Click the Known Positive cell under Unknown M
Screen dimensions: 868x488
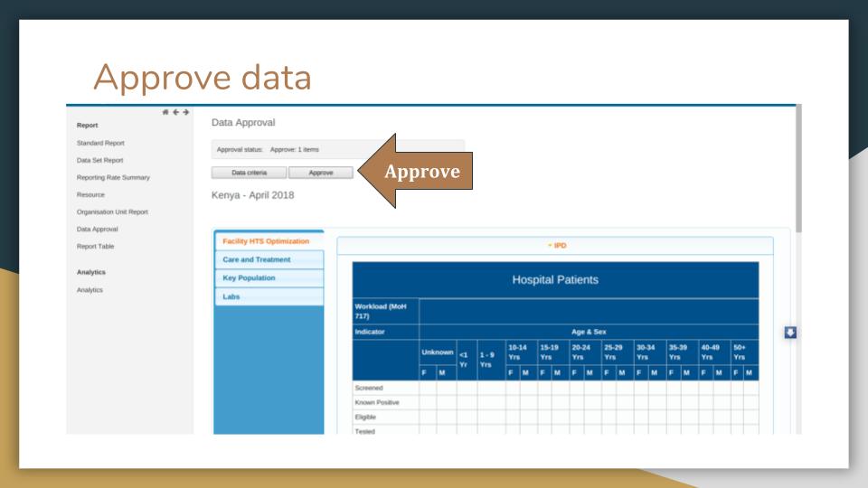pyautogui.click(x=446, y=402)
